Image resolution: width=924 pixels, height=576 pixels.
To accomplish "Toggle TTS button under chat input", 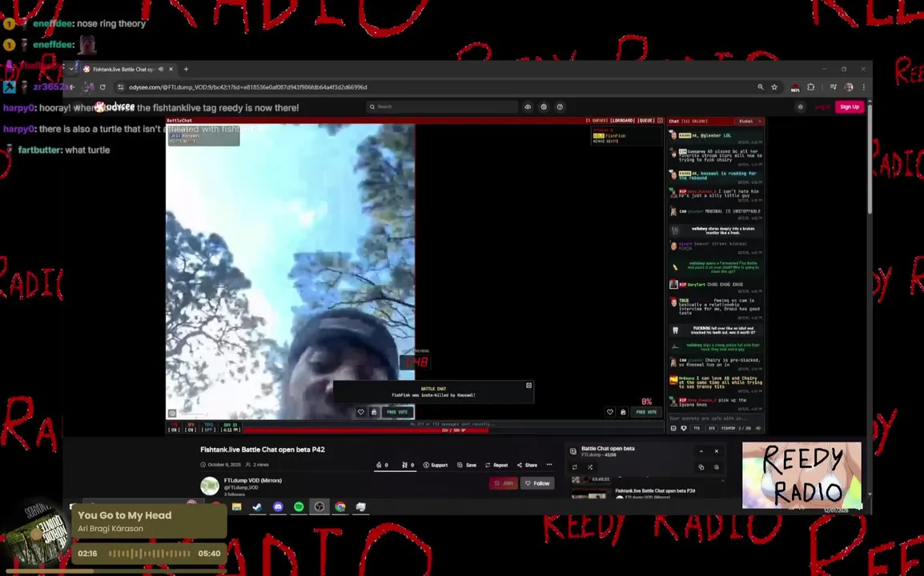I will pos(697,428).
